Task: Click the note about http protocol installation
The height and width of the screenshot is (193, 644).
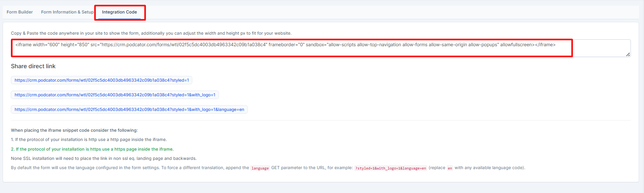Action: pos(89,139)
